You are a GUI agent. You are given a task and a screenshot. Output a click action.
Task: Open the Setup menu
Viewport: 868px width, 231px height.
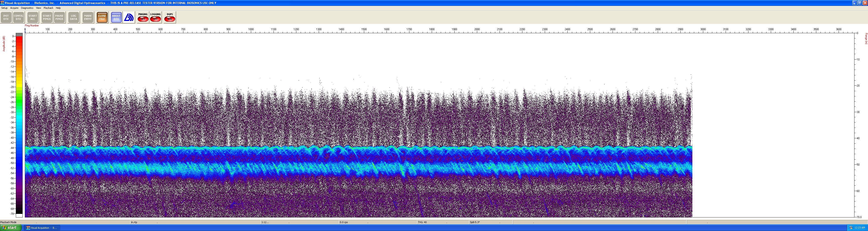pyautogui.click(x=4, y=8)
